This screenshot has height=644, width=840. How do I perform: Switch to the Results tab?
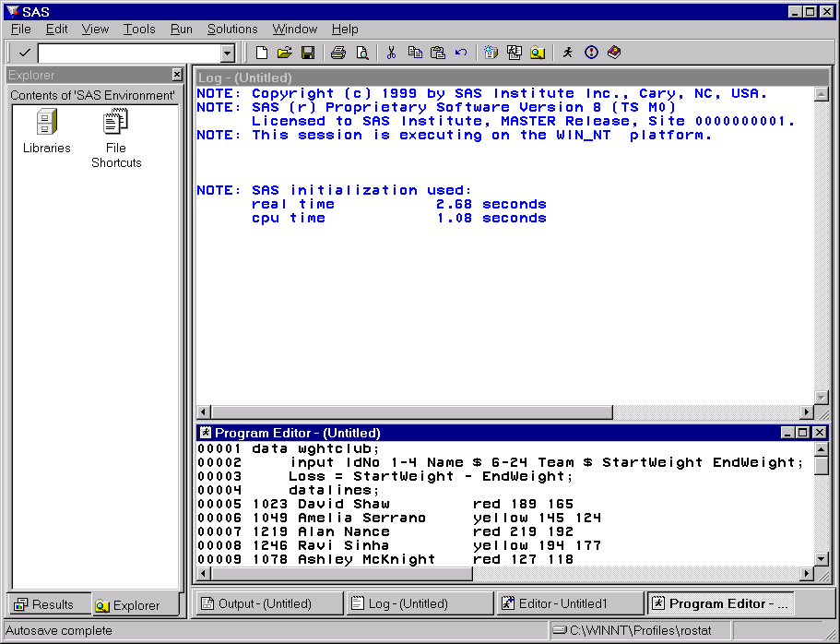(48, 605)
